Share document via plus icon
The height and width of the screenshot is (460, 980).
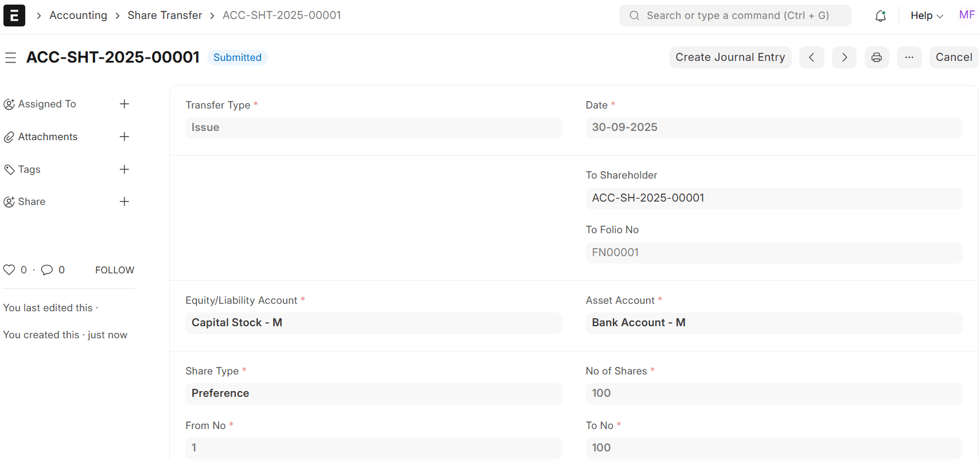[x=124, y=202]
